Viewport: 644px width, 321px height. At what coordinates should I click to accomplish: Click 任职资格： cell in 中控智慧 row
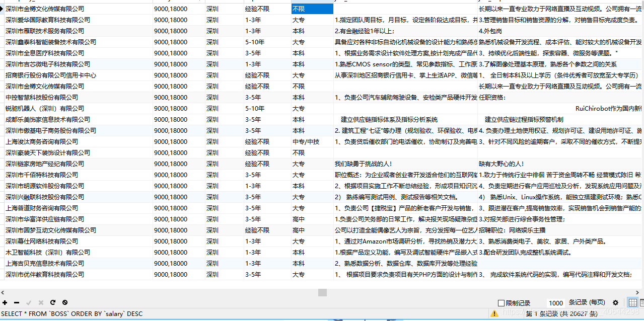point(560,97)
